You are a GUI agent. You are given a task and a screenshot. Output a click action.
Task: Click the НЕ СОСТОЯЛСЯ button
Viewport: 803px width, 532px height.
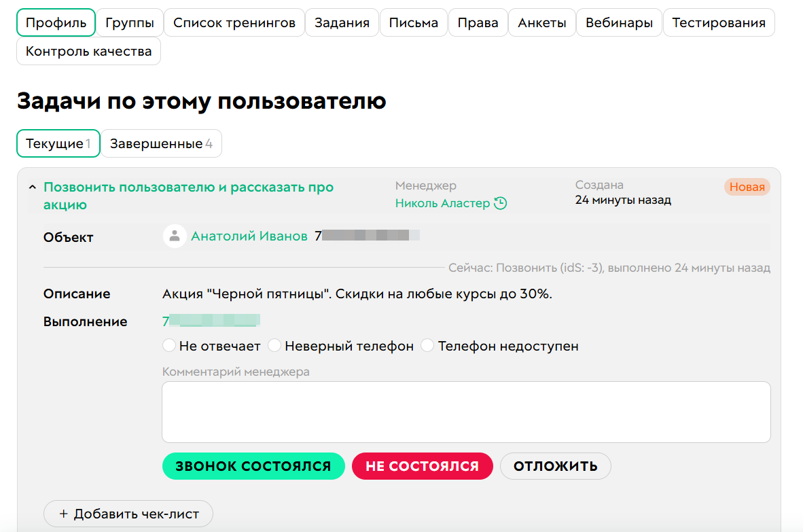pos(422,466)
